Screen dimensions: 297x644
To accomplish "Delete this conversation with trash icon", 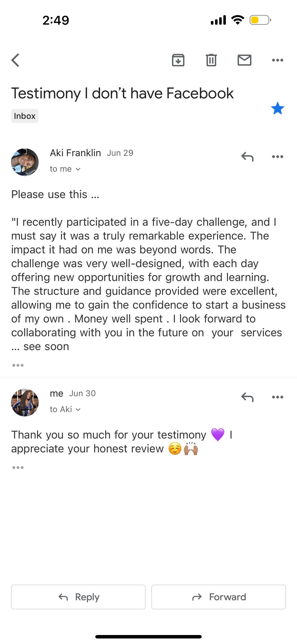I will pyautogui.click(x=211, y=60).
